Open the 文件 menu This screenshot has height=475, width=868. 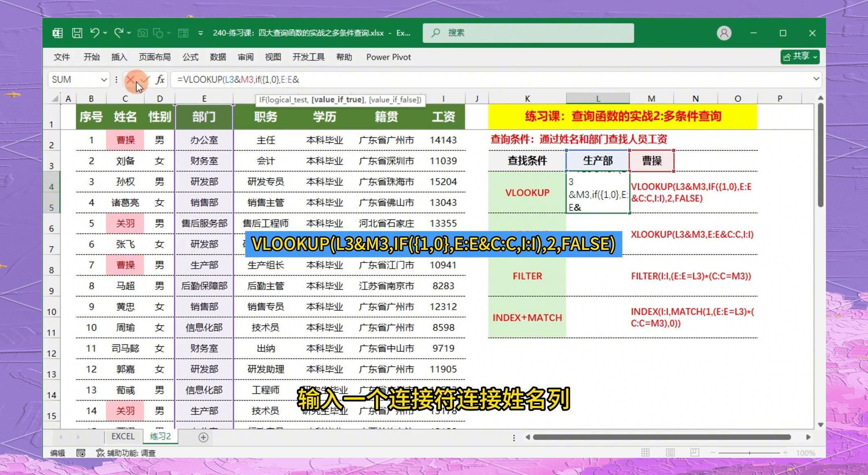point(62,57)
